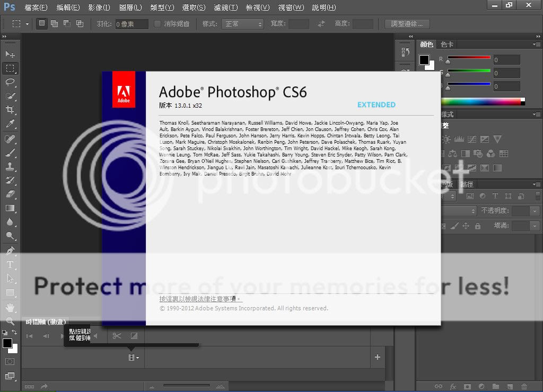This screenshot has width=543, height=392.
Task: Open the 濾鏡(T) menu
Action: pos(226,7)
